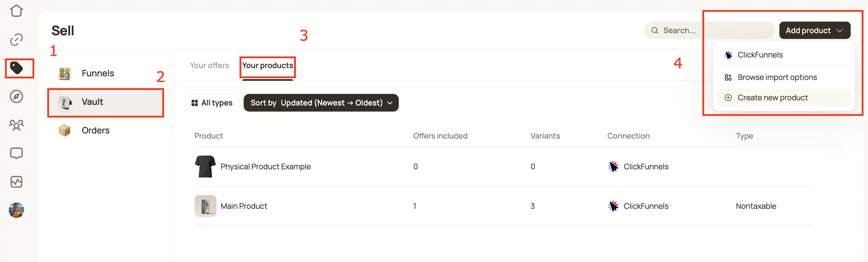Click Physical Product Example variants count 0

coord(533,167)
